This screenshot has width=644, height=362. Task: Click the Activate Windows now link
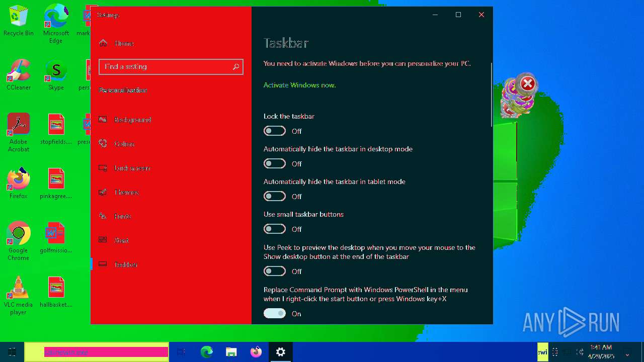coord(299,85)
